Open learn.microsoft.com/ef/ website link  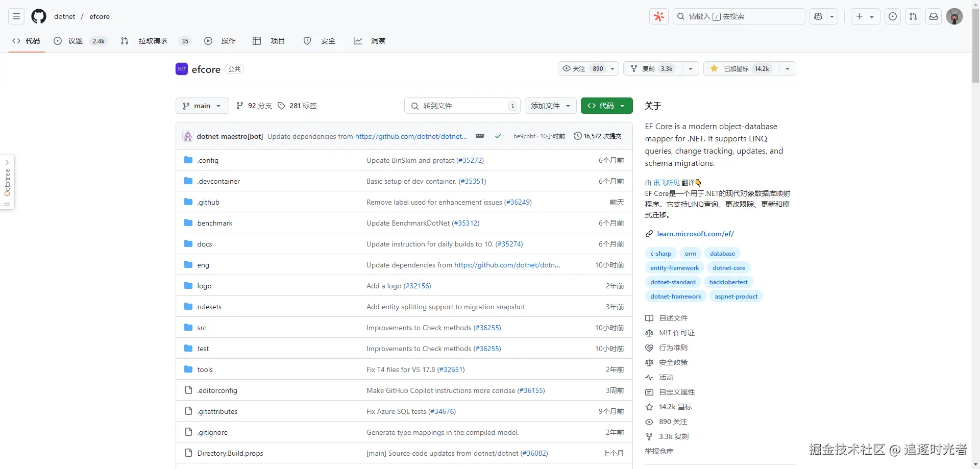coord(695,234)
